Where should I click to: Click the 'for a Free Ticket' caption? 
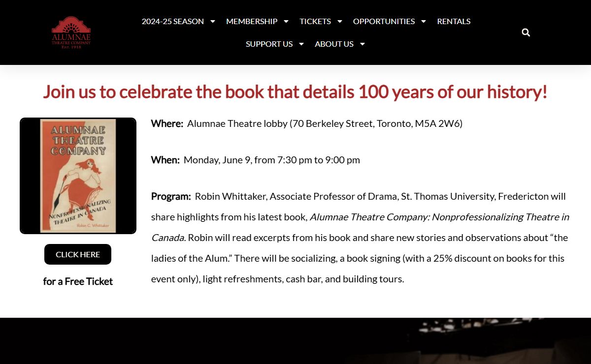point(78,281)
